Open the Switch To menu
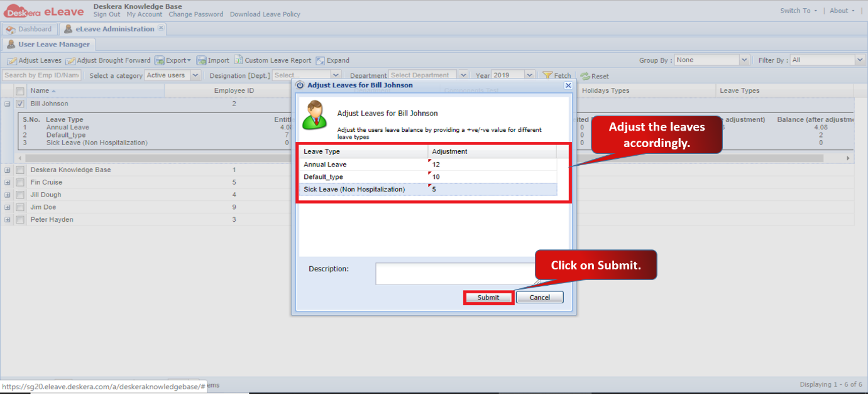This screenshot has height=395, width=868. [799, 11]
